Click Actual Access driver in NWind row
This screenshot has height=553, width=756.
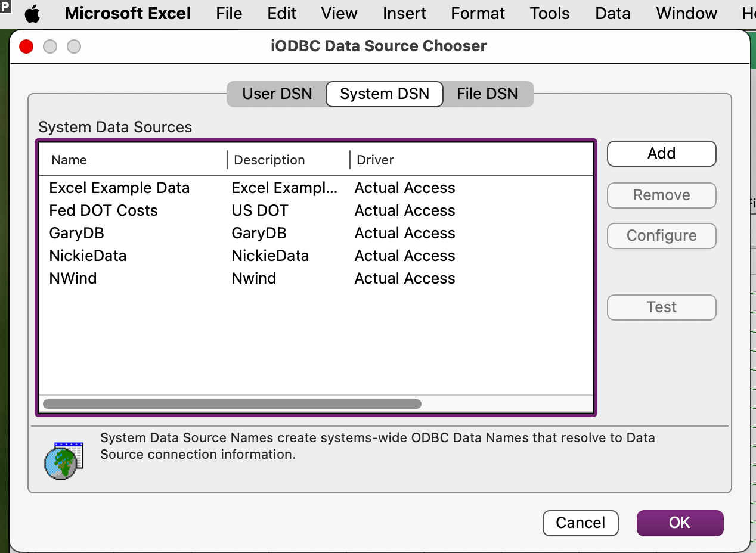point(405,278)
